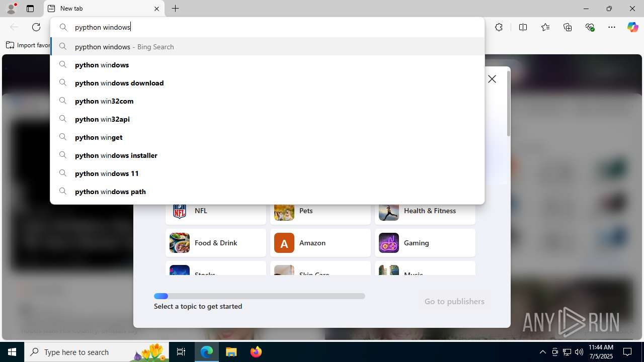Click Import favorites in bookmarks bar
Image resolution: width=644 pixels, height=362 pixels.
[x=28, y=45]
